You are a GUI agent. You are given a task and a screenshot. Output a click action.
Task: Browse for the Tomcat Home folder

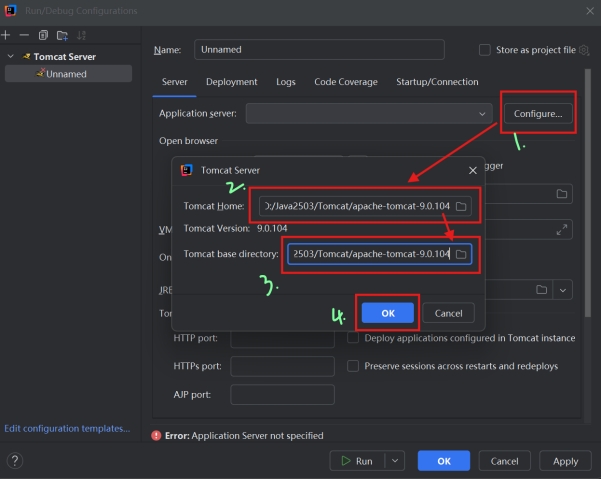(x=461, y=207)
